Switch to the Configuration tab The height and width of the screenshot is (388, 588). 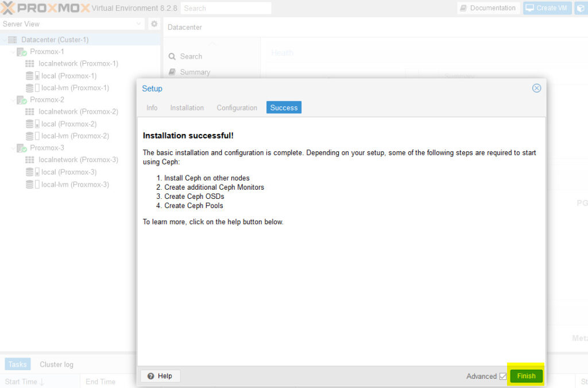pos(237,107)
